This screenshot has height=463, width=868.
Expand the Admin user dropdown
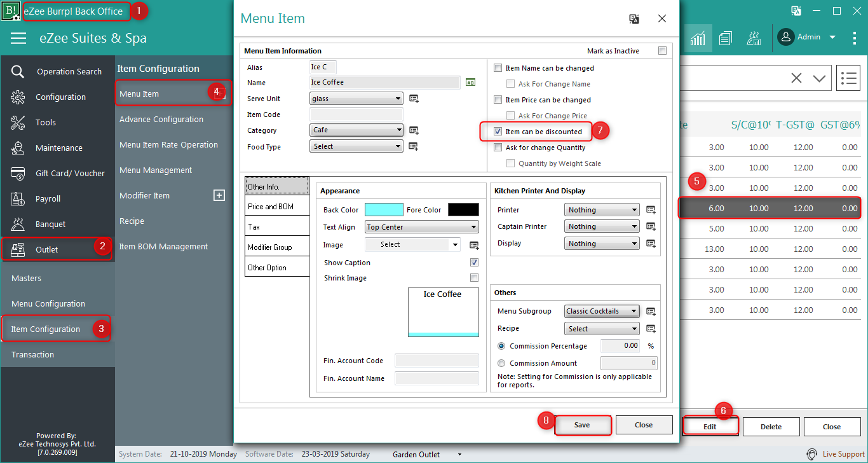click(832, 37)
